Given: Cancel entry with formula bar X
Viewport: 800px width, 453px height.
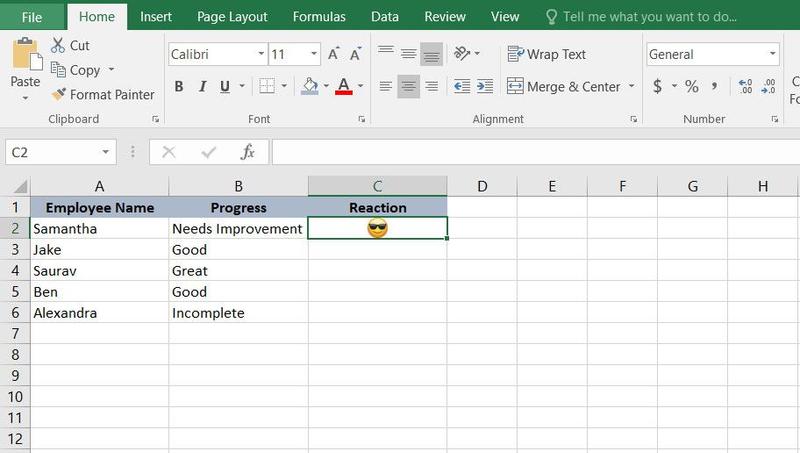Looking at the screenshot, I should click(168, 152).
